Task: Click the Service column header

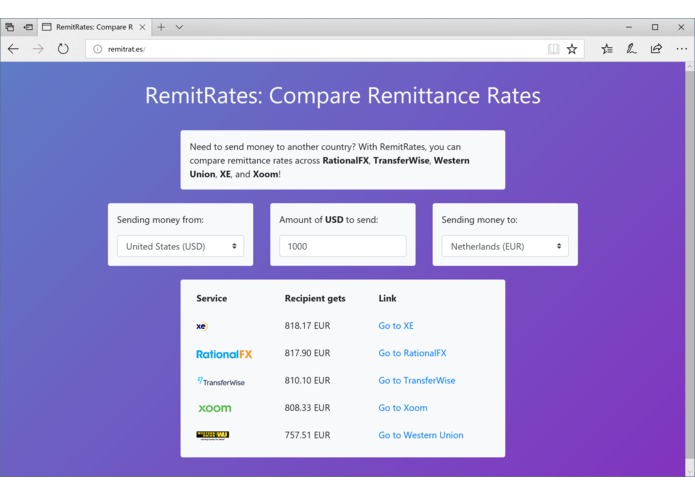Action: [x=211, y=298]
